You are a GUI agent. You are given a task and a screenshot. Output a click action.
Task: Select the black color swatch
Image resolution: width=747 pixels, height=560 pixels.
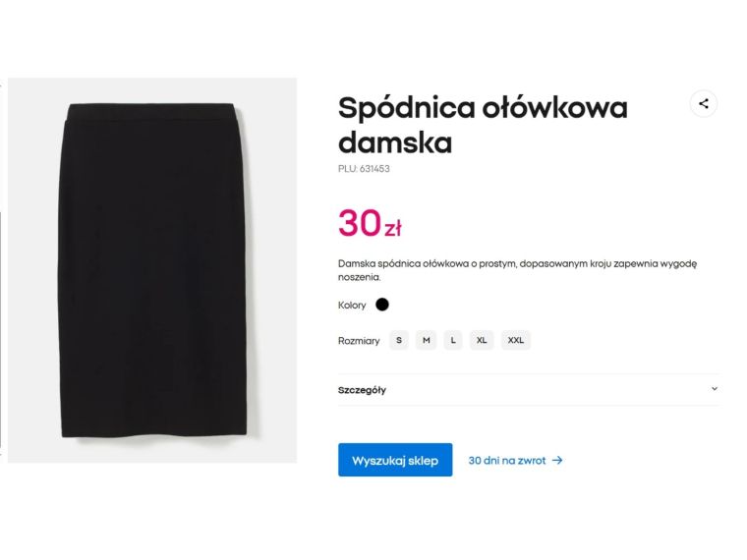[x=382, y=305]
